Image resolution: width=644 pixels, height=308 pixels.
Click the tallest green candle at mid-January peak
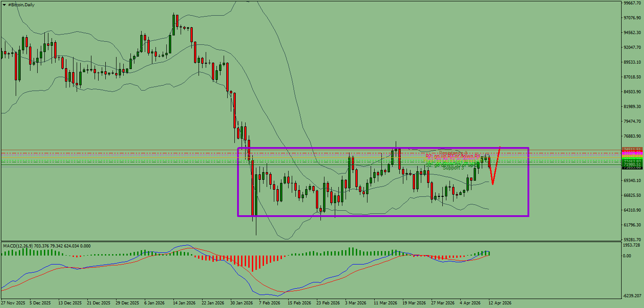173,25
